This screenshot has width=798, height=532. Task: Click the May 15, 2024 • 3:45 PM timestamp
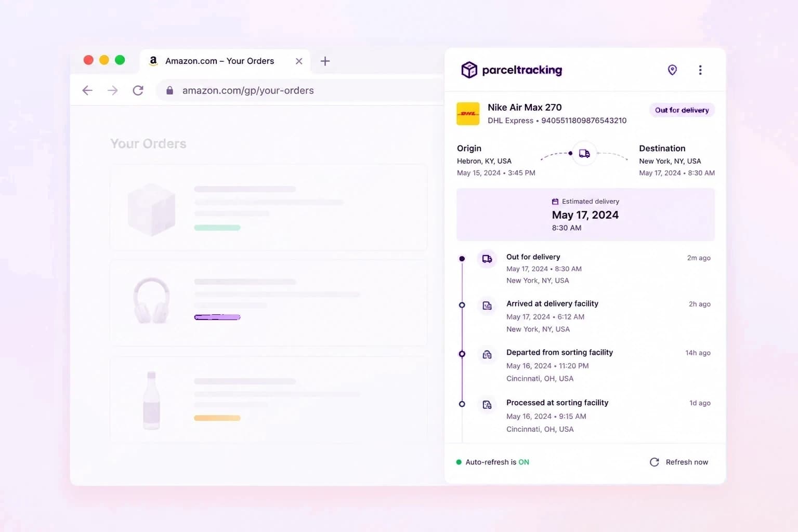coord(496,173)
